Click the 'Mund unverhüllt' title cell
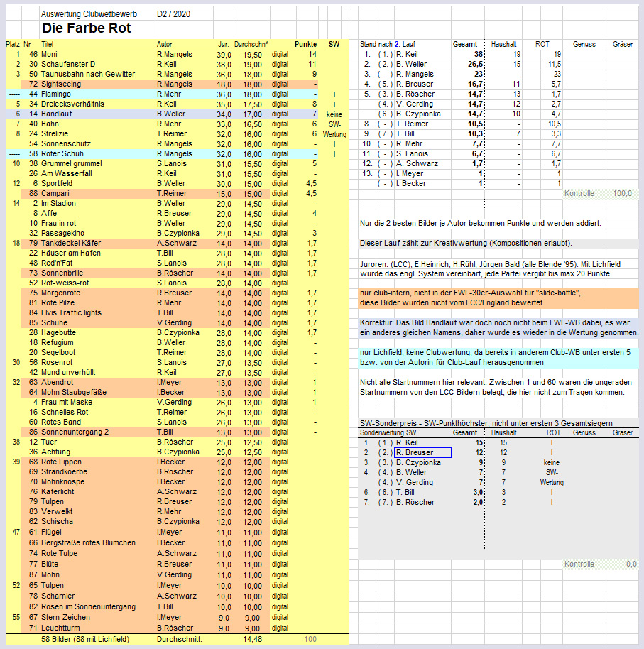The height and width of the screenshot is (649, 644). 68,372
